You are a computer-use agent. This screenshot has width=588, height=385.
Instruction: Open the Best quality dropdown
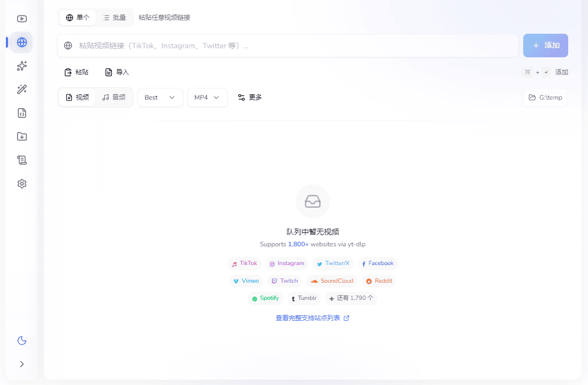tap(160, 97)
